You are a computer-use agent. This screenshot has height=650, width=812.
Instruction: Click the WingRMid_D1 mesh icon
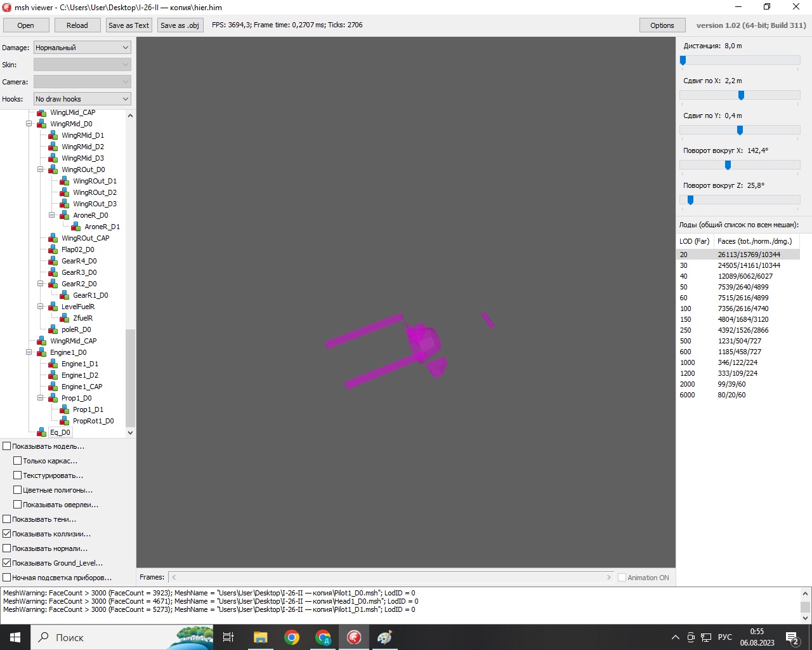coord(53,135)
